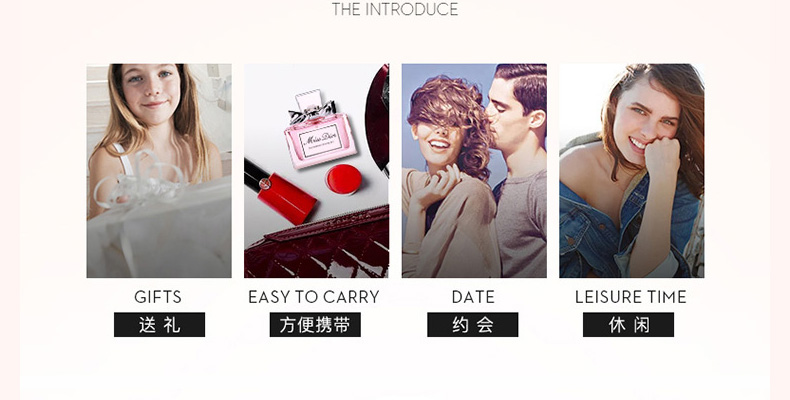Click the pink Miss Dior perfume bottle
The height and width of the screenshot is (400, 790).
click(x=318, y=129)
